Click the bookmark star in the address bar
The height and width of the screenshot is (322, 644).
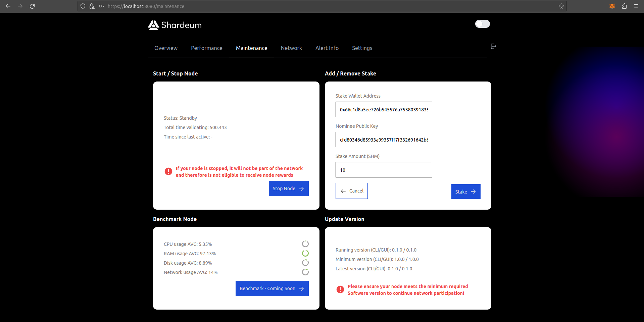tap(561, 6)
